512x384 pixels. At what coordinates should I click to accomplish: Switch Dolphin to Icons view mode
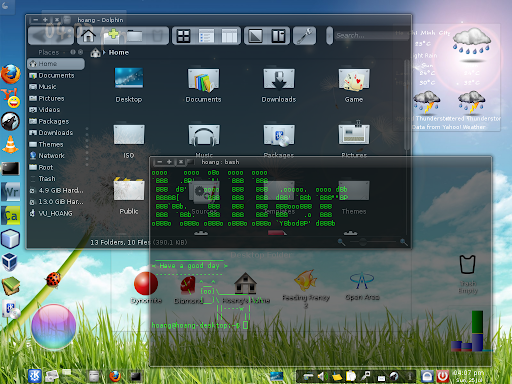(183, 36)
